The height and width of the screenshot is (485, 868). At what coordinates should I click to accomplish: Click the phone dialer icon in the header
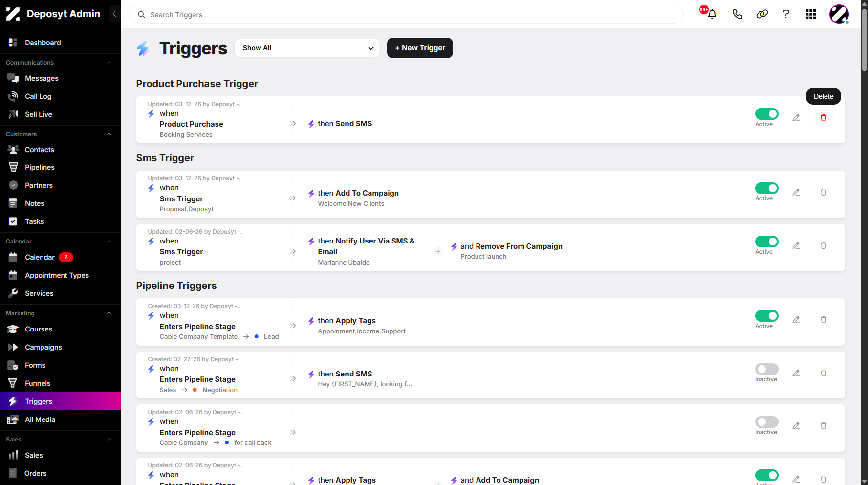tap(737, 14)
